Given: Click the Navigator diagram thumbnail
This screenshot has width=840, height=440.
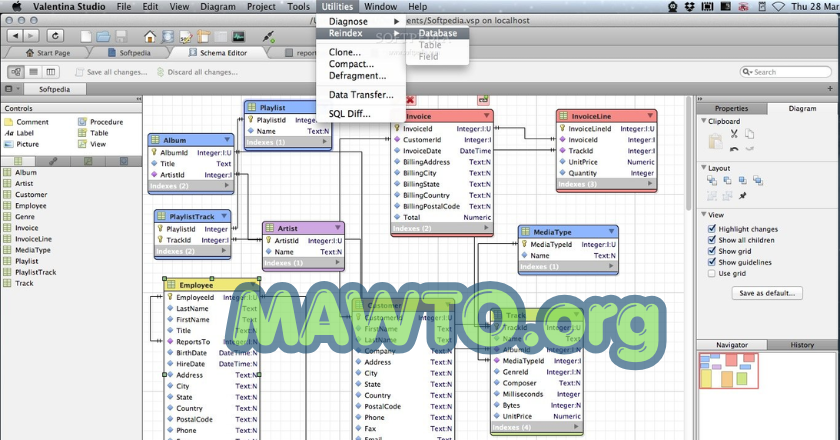Looking at the screenshot, I should coord(729,370).
